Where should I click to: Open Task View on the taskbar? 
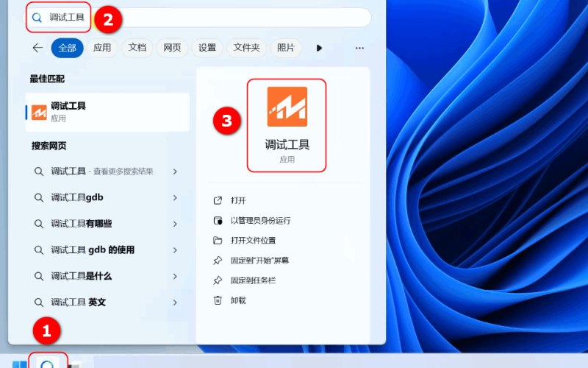pos(76,364)
